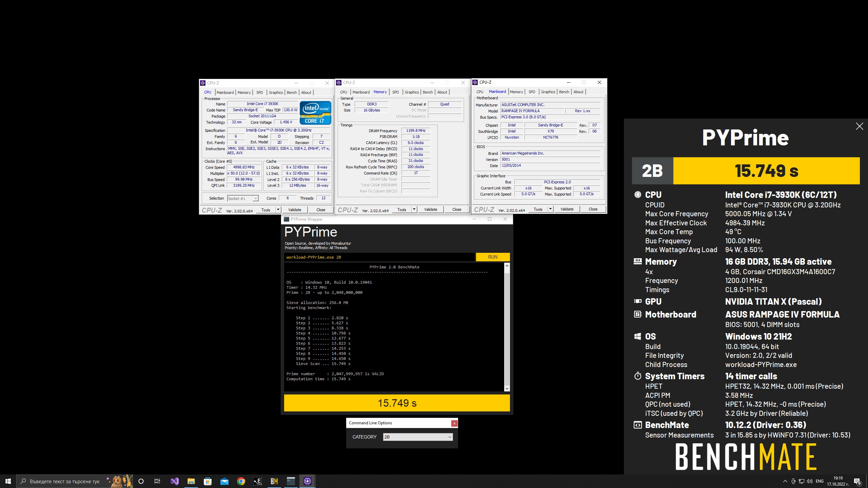This screenshot has height=488, width=868.
Task: Launch Google Chrome from the taskbar
Action: click(x=241, y=481)
